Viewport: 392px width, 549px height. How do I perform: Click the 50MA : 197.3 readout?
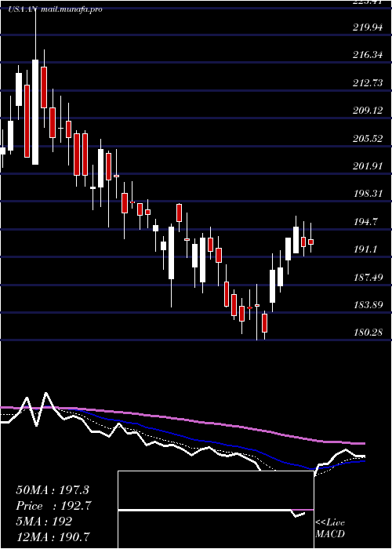tap(53, 490)
